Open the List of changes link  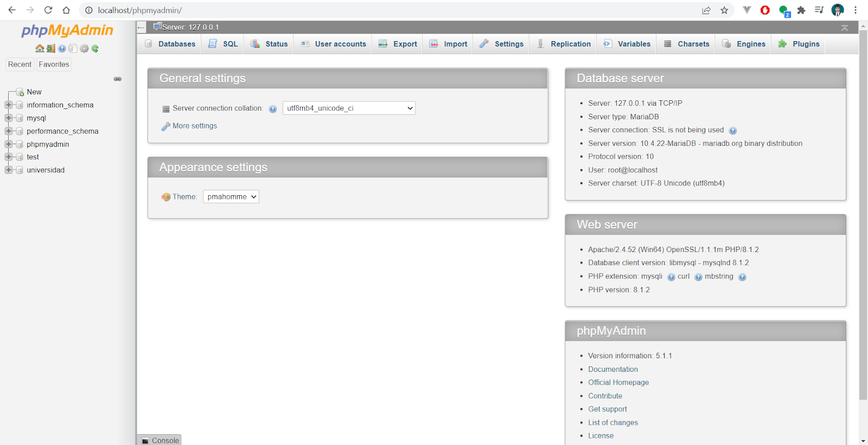click(x=613, y=423)
